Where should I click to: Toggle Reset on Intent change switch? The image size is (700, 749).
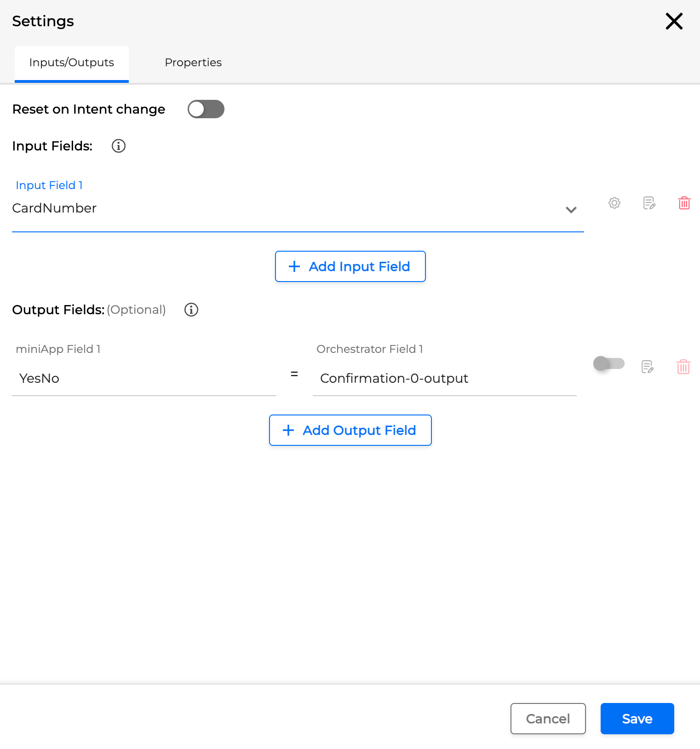click(x=206, y=109)
